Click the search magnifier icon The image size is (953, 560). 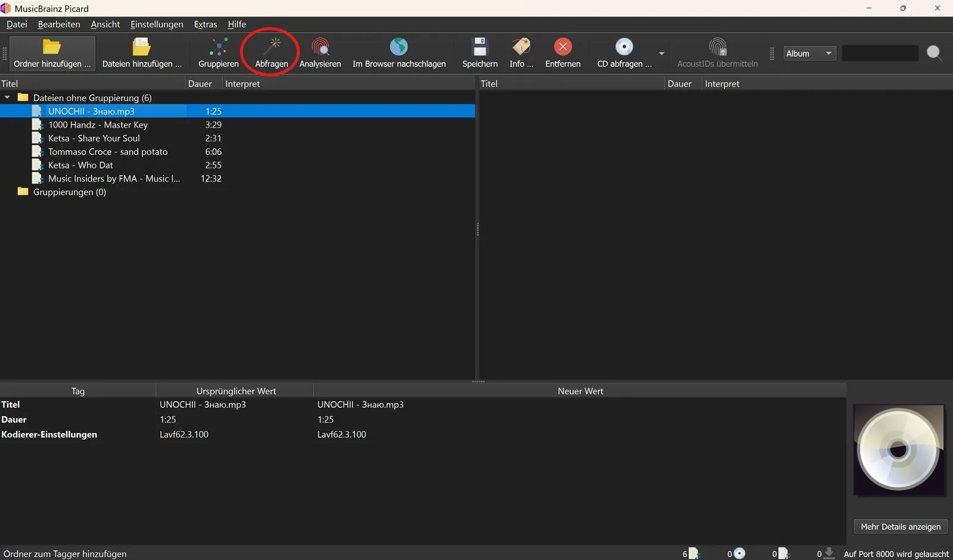pyautogui.click(x=934, y=53)
